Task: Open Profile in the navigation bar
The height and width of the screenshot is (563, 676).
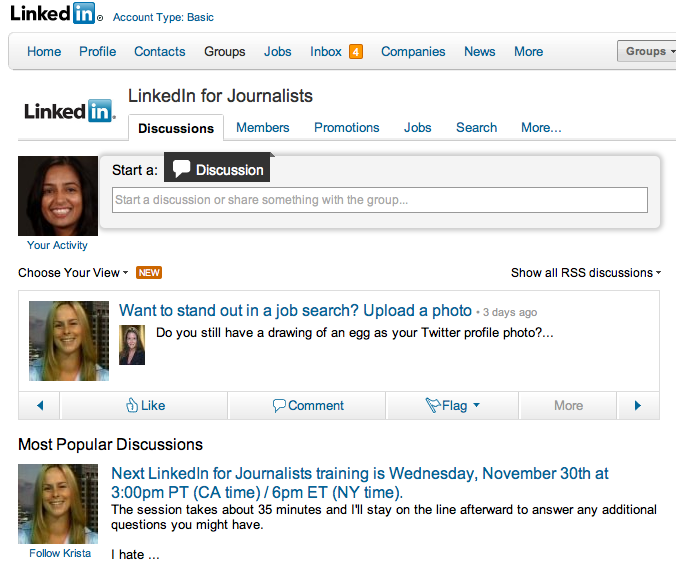Action: [97, 52]
